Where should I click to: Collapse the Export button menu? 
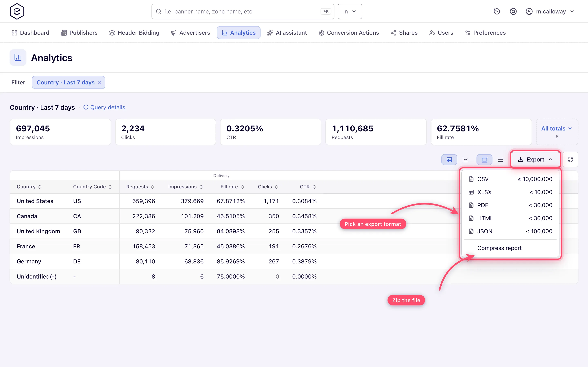tap(535, 159)
